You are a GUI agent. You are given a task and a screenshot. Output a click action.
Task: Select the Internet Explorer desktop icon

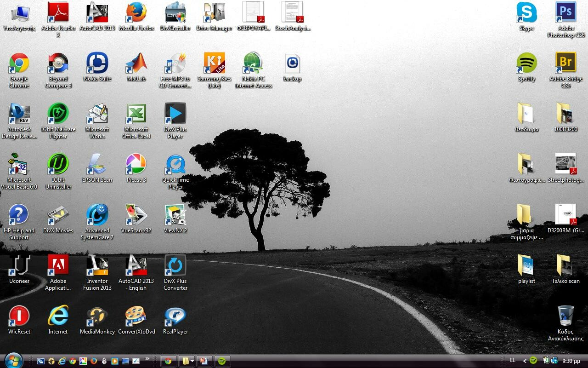[x=58, y=316]
